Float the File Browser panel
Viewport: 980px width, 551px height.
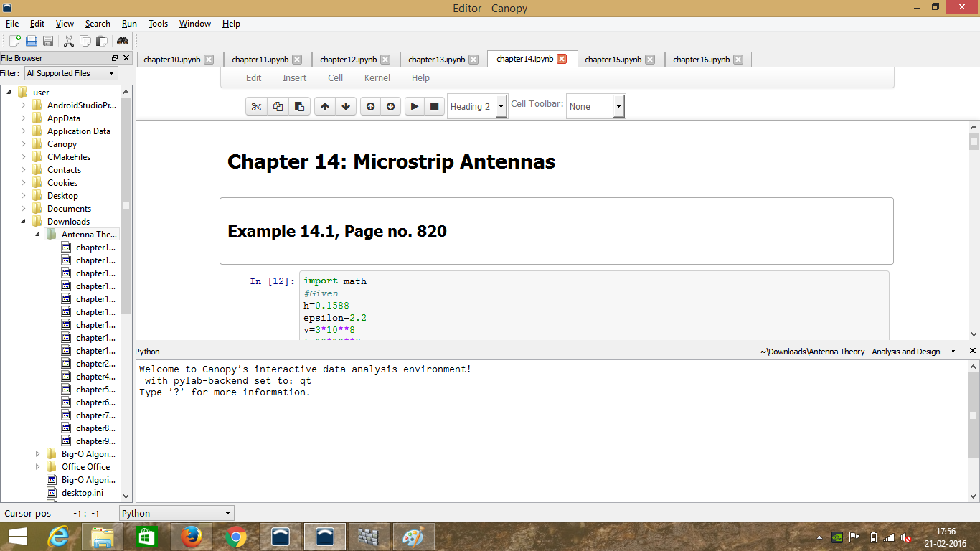tap(115, 58)
